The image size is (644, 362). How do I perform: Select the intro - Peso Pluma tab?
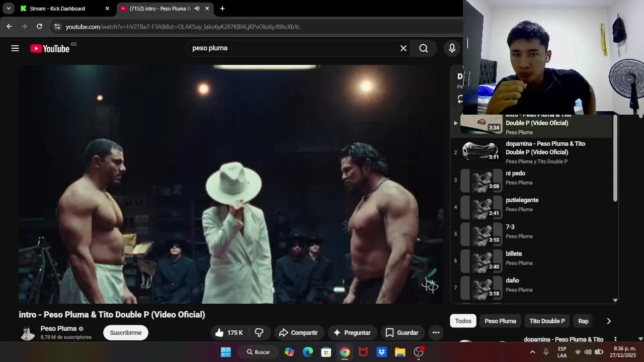click(x=160, y=9)
